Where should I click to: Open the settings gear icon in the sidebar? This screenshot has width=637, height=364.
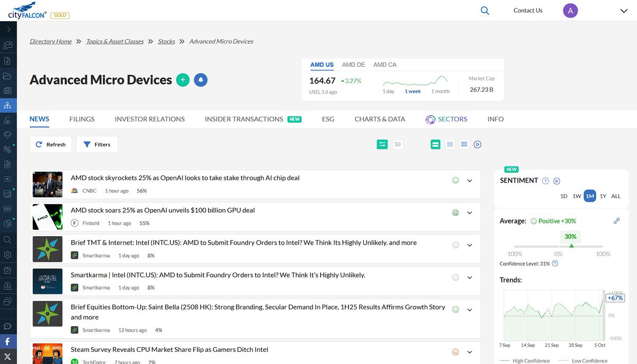(x=7, y=255)
